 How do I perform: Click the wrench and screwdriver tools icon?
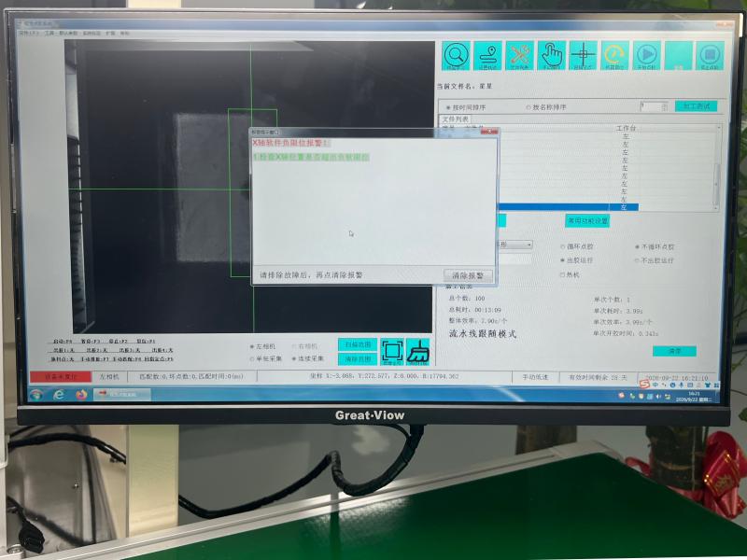520,56
